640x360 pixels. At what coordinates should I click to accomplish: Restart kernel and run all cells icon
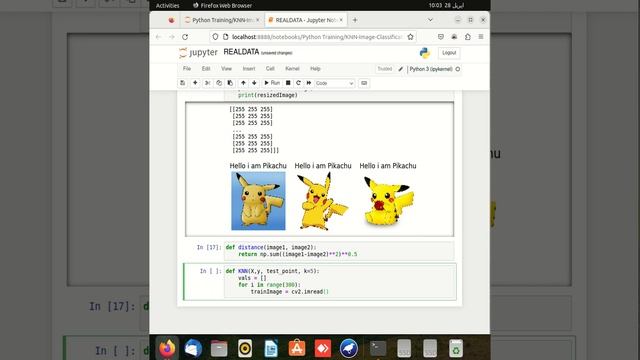click(309, 83)
